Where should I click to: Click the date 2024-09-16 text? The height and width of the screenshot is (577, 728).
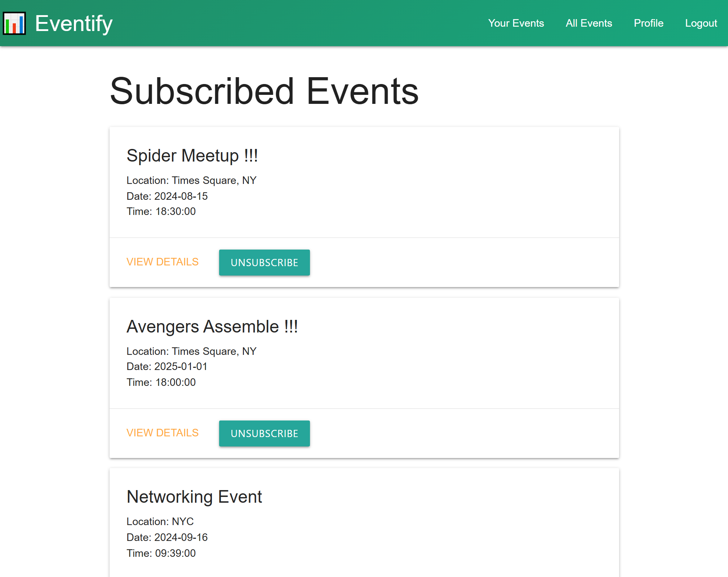[167, 537]
